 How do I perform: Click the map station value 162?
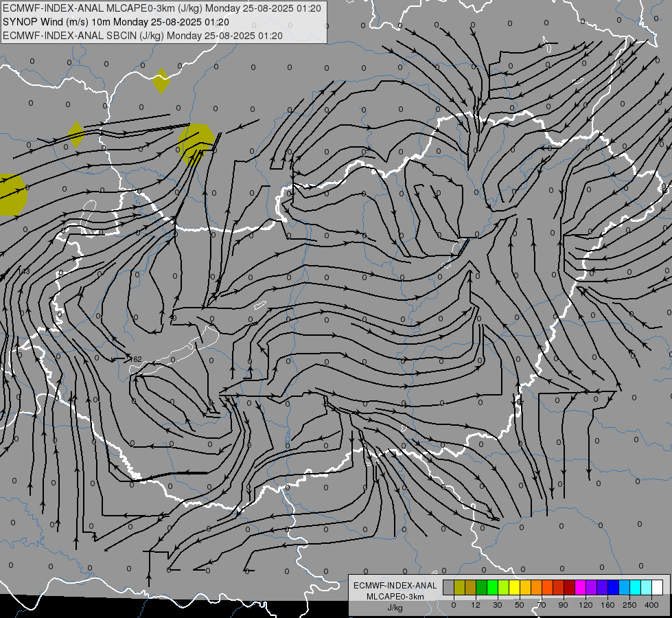pos(135,359)
